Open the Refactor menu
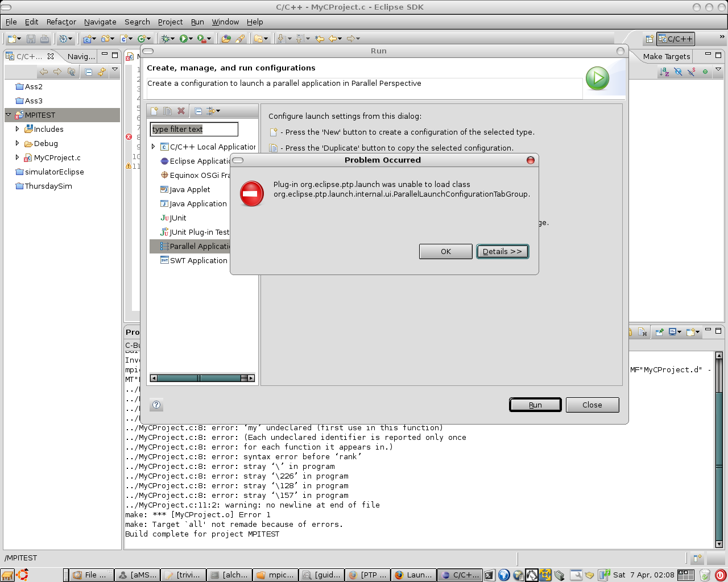 click(x=61, y=22)
